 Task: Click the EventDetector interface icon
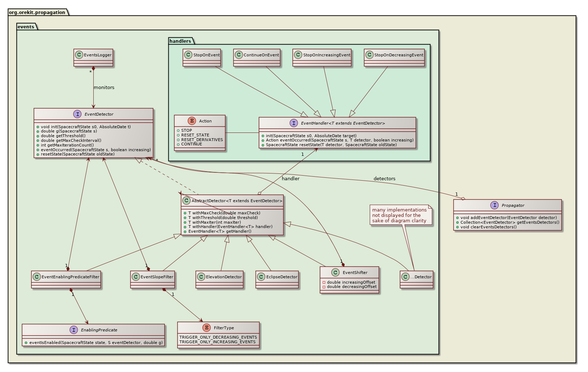[x=78, y=114]
